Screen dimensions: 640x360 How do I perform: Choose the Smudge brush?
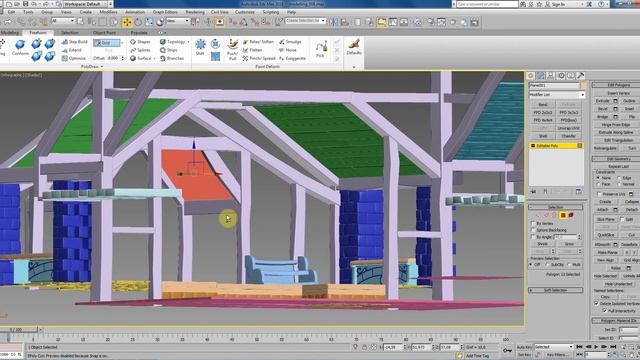pyautogui.click(x=290, y=42)
